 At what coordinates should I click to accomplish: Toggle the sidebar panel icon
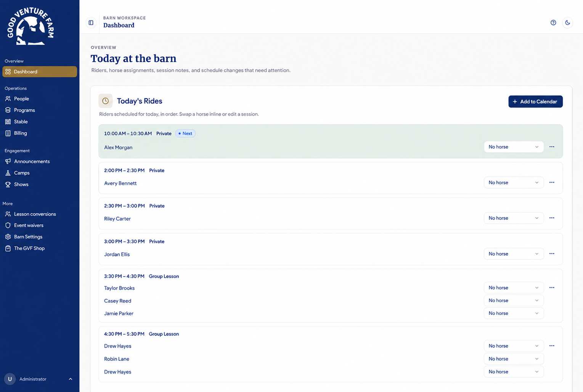[91, 23]
